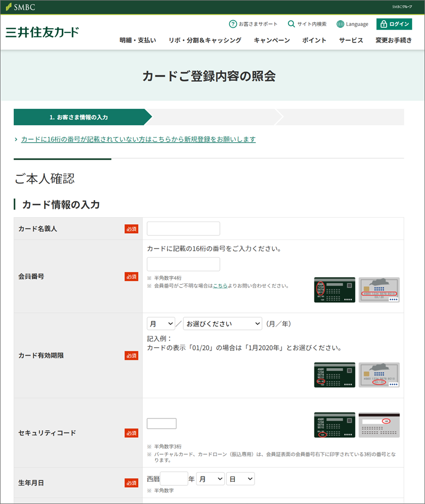
Task: Click the 会員番号 row label
Action: point(31,276)
